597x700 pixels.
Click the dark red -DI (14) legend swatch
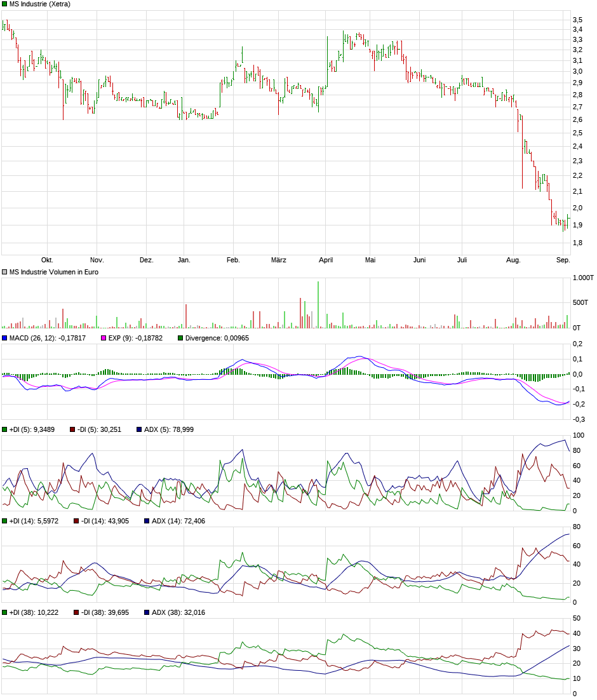(74, 521)
